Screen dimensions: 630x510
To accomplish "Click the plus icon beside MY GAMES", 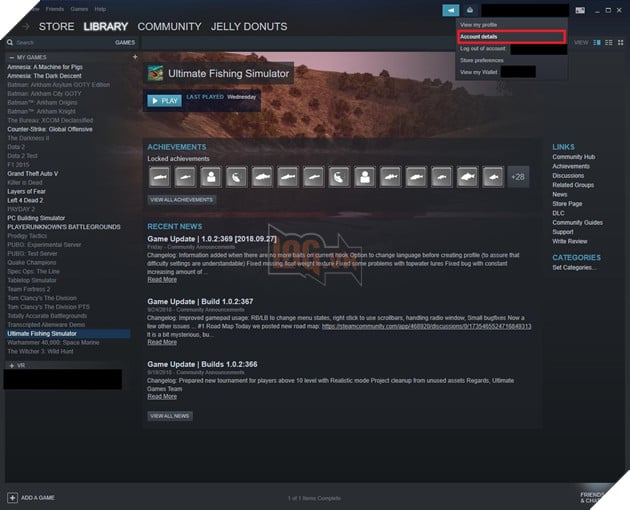I will click(x=135, y=57).
